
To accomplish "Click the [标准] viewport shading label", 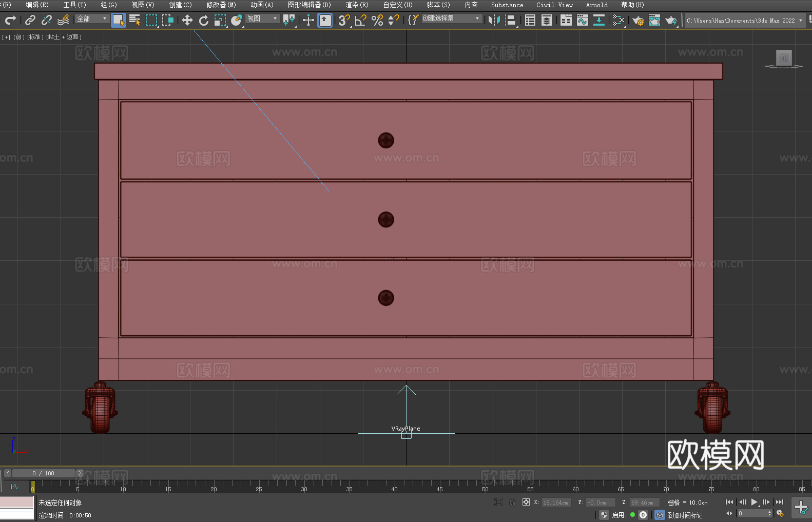I will tap(35, 37).
